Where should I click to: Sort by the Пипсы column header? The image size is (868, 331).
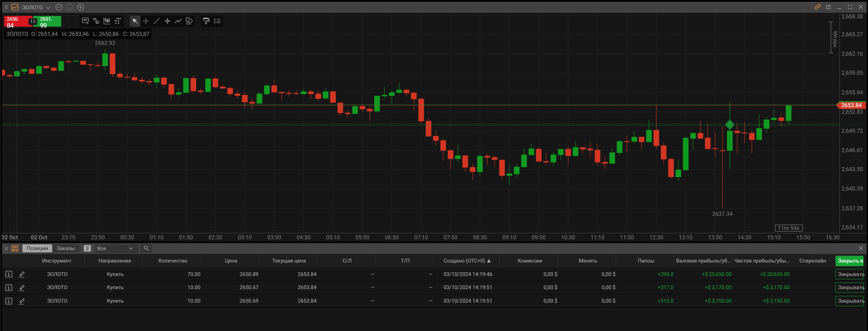(646, 261)
